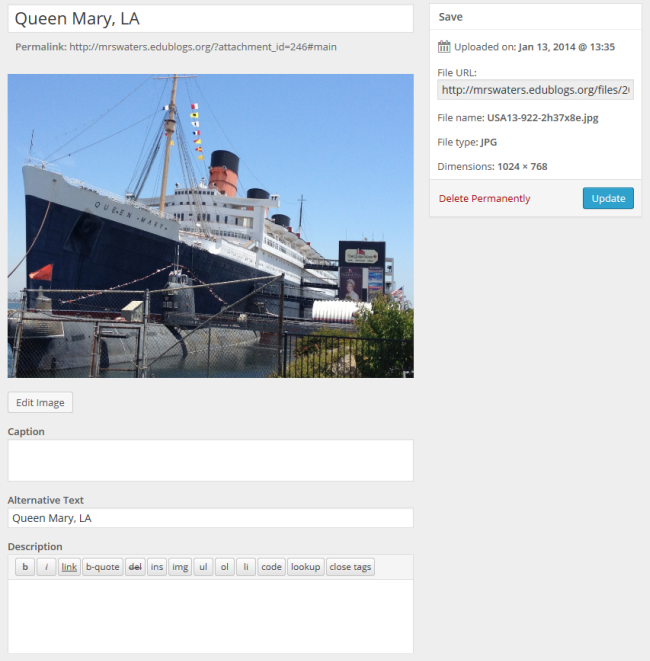Screen dimensions: 650x661
Task: Click the ul list button
Action: (203, 567)
